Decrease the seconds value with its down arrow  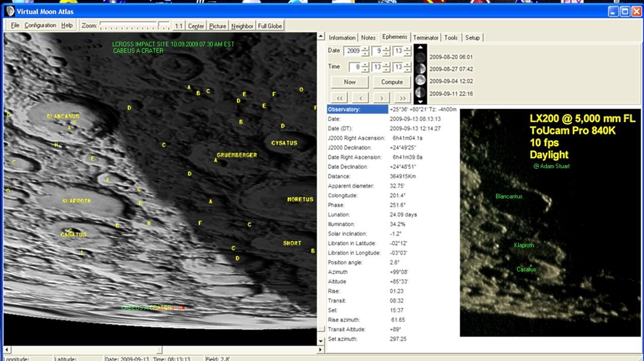(x=408, y=69)
